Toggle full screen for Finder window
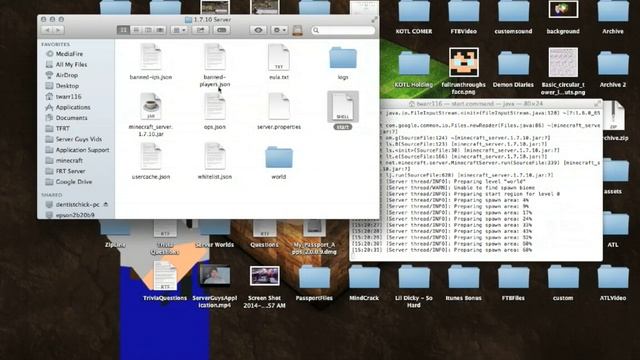640x360 pixels. point(374,20)
